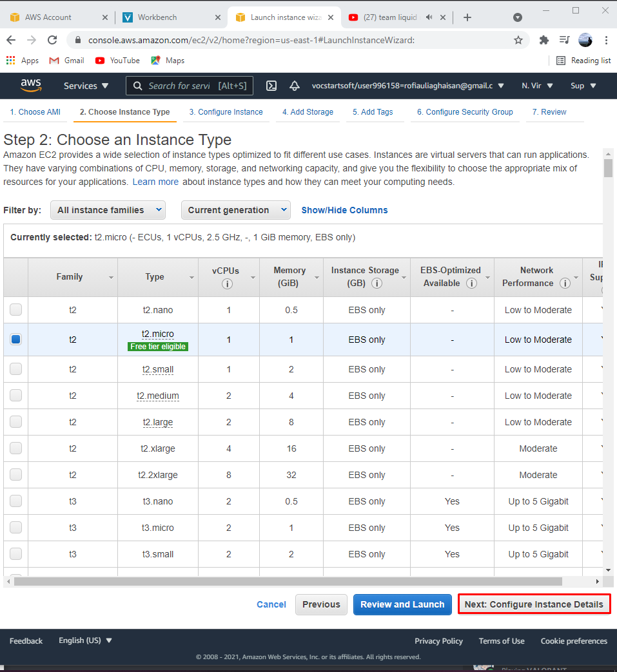Go to step 5 Add Tags
This screenshot has height=672, width=617.
coord(373,112)
